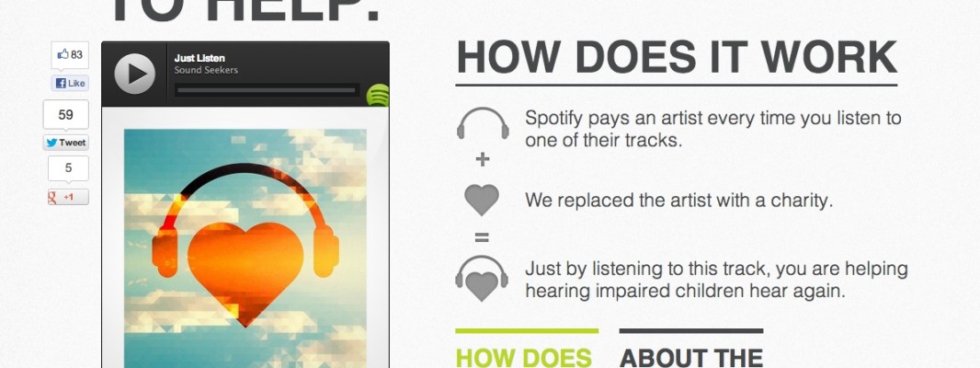Open the Spotify logo icon
This screenshot has width=980, height=368.
pos(378,96)
